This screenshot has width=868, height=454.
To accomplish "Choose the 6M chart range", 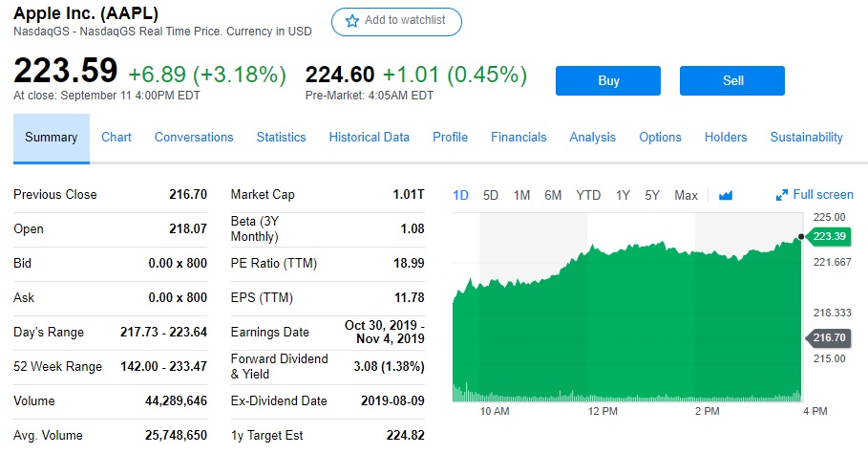I will pyautogui.click(x=553, y=195).
